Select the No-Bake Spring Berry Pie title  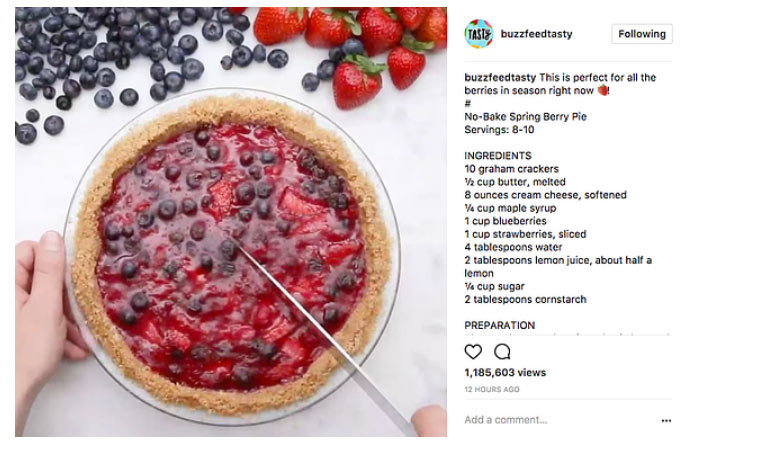tap(525, 117)
